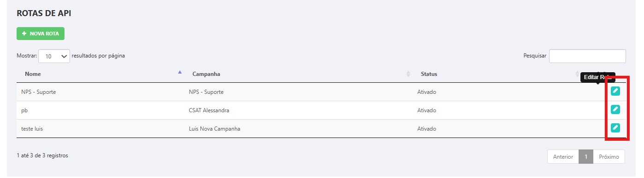Click the NPS - Suporte row name

(39, 92)
